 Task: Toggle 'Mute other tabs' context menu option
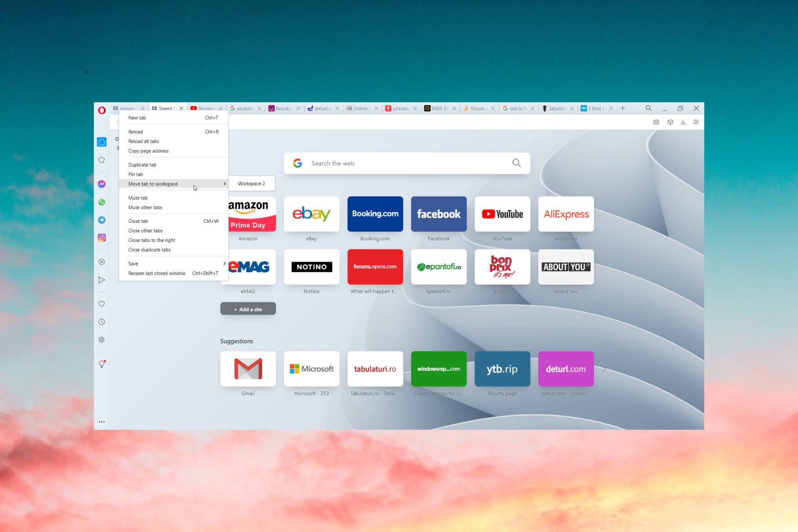(145, 207)
